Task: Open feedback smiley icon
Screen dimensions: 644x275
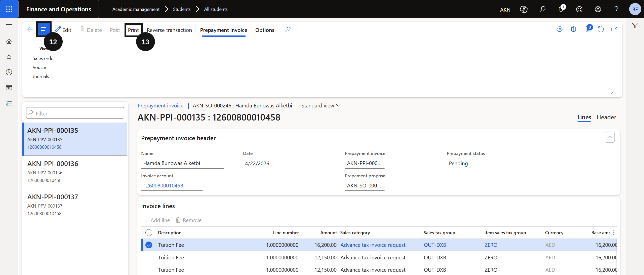Action: [579, 9]
